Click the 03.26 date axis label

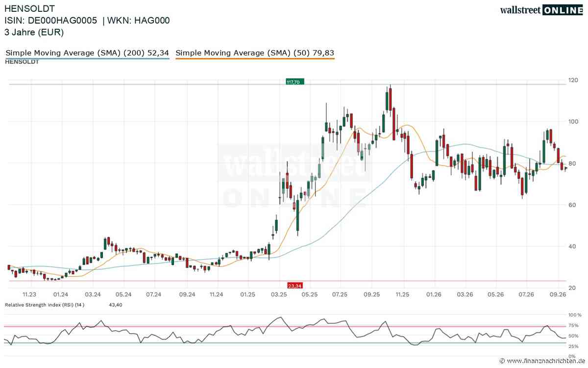click(x=465, y=294)
